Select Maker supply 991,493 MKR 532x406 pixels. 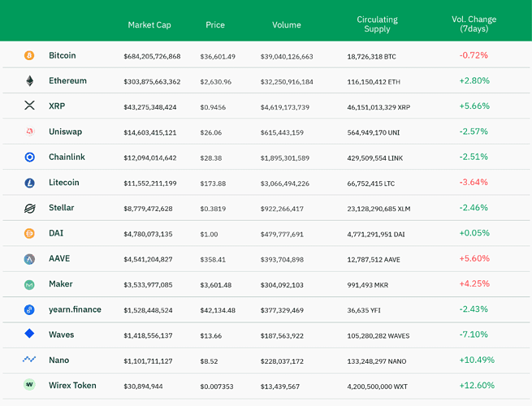click(367, 285)
